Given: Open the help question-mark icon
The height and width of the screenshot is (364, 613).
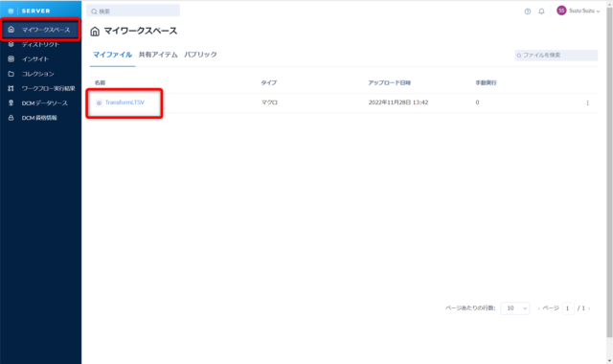Looking at the screenshot, I should point(528,11).
